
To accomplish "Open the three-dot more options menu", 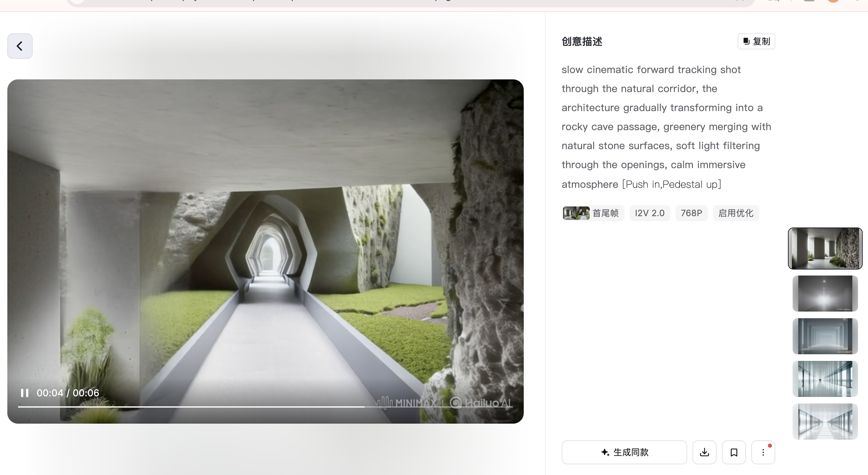I will pos(763,452).
